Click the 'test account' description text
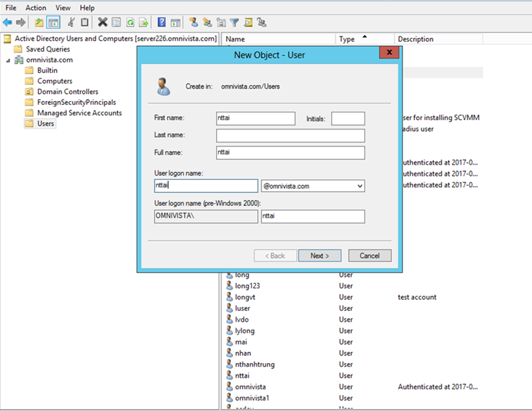The width and height of the screenshot is (532, 411). (x=417, y=297)
